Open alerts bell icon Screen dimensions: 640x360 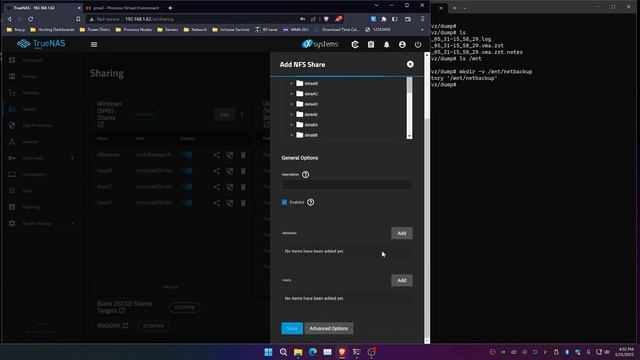pyautogui.click(x=386, y=44)
